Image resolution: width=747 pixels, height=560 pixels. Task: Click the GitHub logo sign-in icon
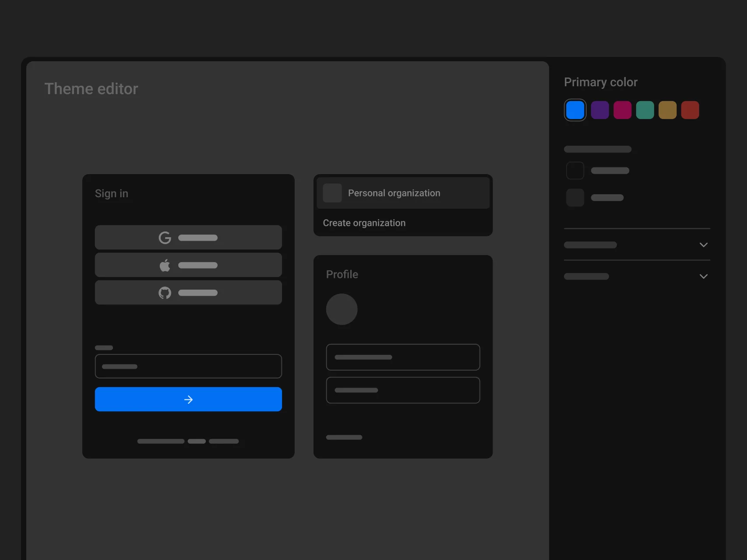click(x=165, y=292)
